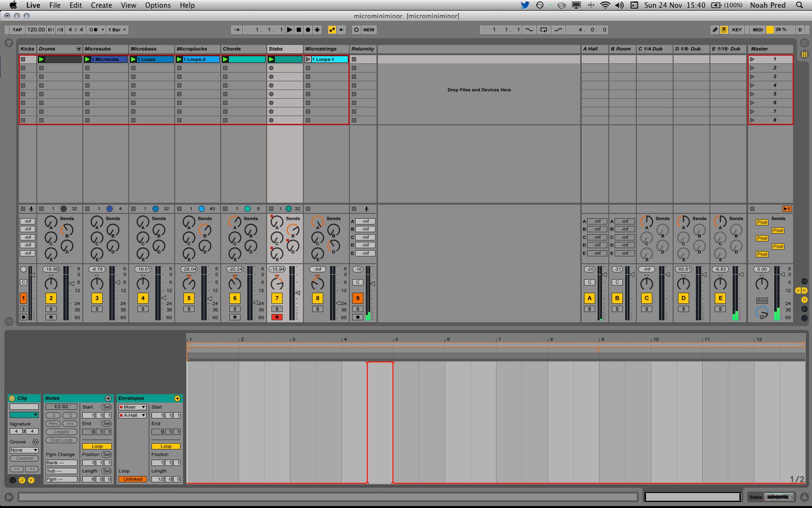The width and height of the screenshot is (812, 508).
Task: Click the Re-enable Automation back arrow
Action: coord(341,30)
